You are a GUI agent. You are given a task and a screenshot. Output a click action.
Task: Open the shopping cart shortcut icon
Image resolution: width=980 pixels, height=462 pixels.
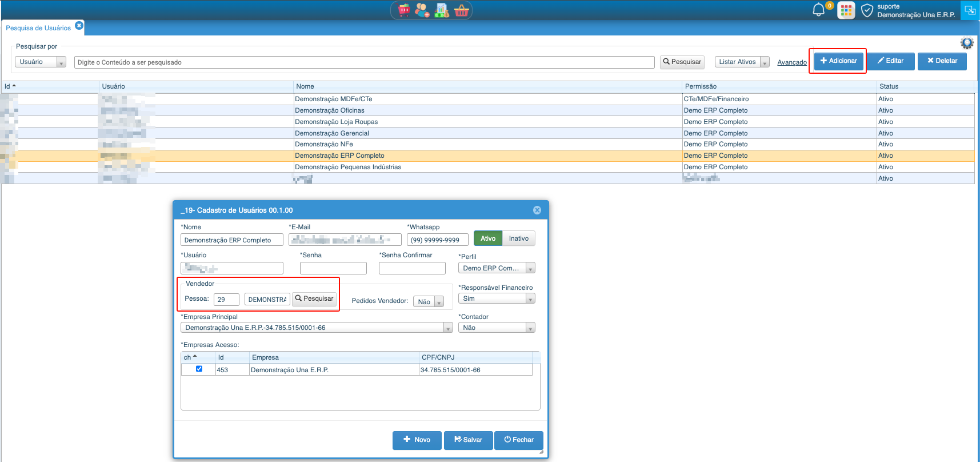click(x=404, y=10)
